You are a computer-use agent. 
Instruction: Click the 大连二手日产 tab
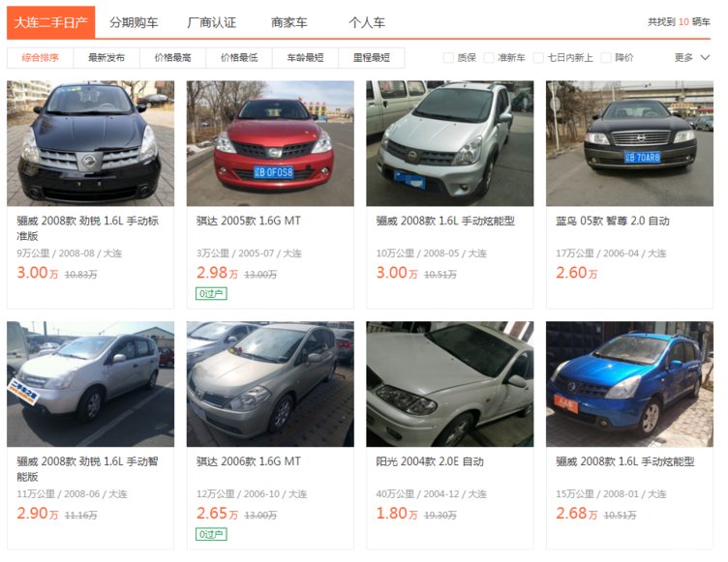click(x=50, y=22)
